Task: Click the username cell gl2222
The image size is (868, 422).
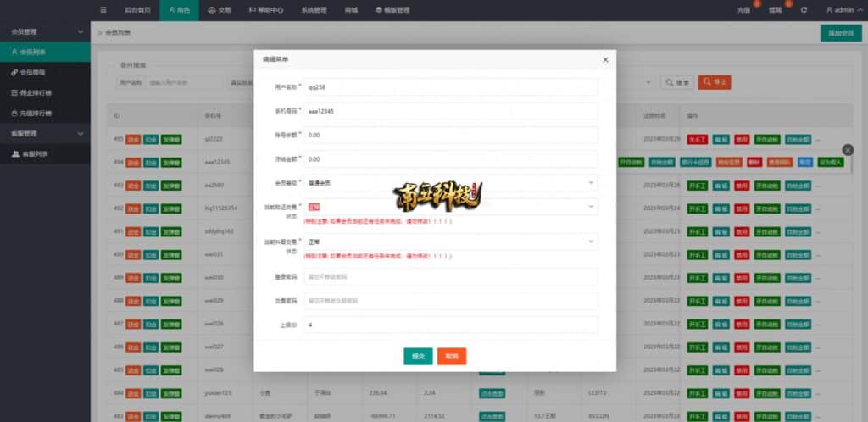Action: tap(214, 139)
